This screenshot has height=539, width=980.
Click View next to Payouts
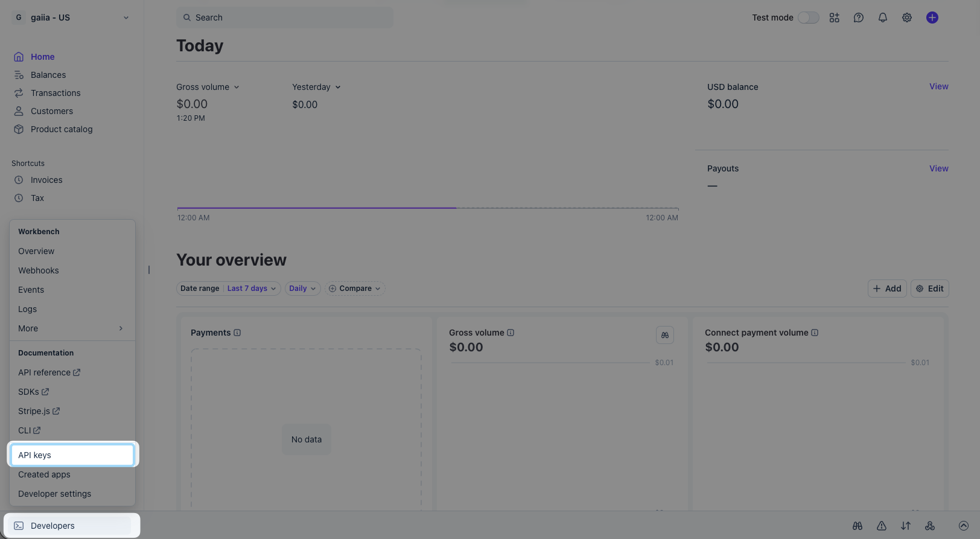click(x=939, y=168)
